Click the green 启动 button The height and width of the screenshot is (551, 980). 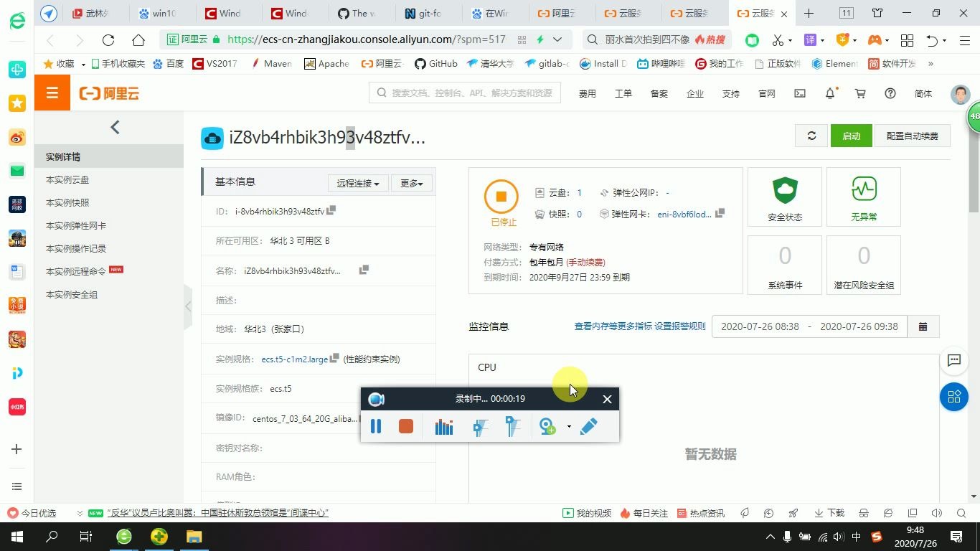pyautogui.click(x=851, y=135)
